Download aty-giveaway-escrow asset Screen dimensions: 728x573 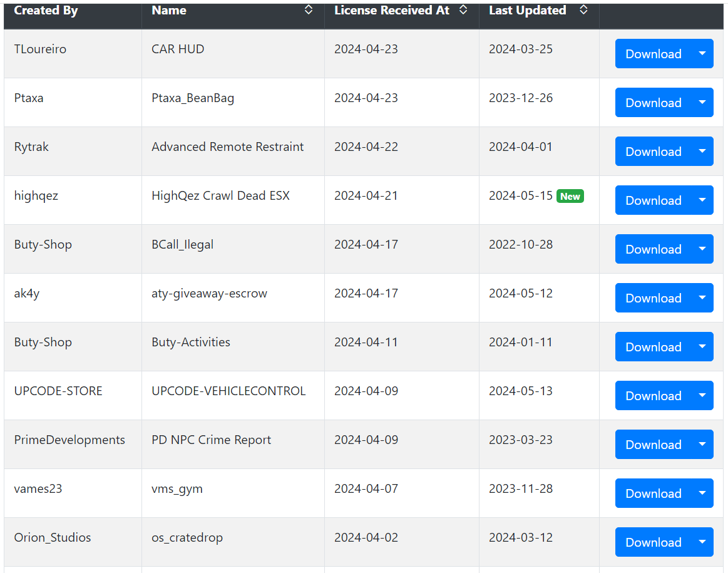654,297
